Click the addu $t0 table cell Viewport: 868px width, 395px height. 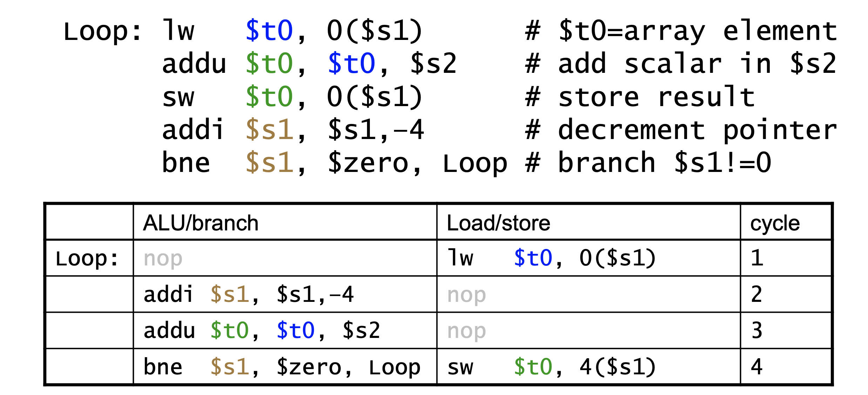(x=262, y=330)
